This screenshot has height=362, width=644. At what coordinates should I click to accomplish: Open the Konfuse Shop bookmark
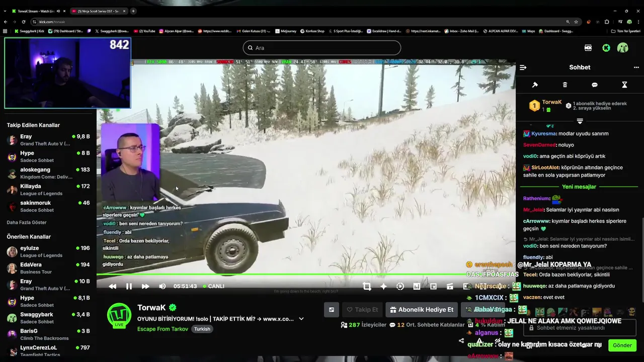312,31
